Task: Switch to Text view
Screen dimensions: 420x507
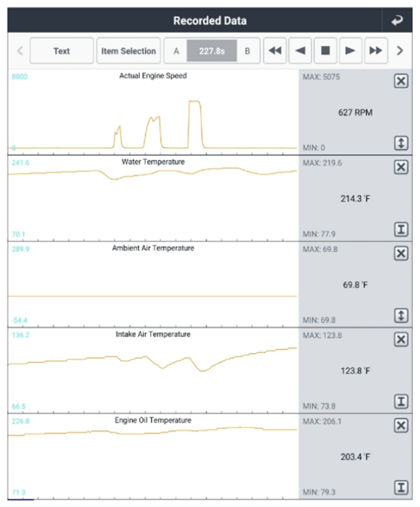Action: (61, 50)
